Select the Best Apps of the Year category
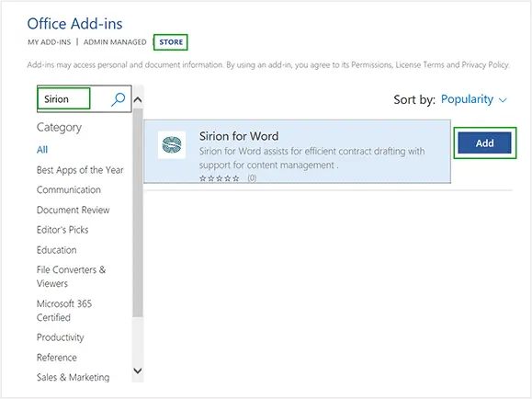This screenshot has height=399, width=532. (x=80, y=170)
